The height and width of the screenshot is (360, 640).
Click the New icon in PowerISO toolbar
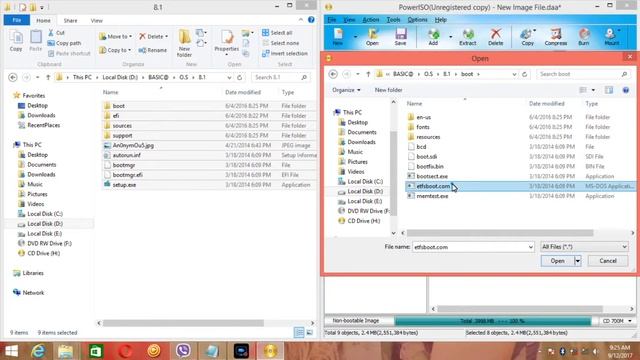[x=338, y=36]
